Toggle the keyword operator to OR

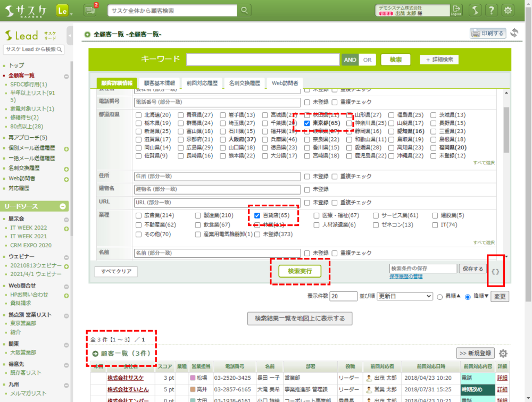pyautogui.click(x=367, y=60)
